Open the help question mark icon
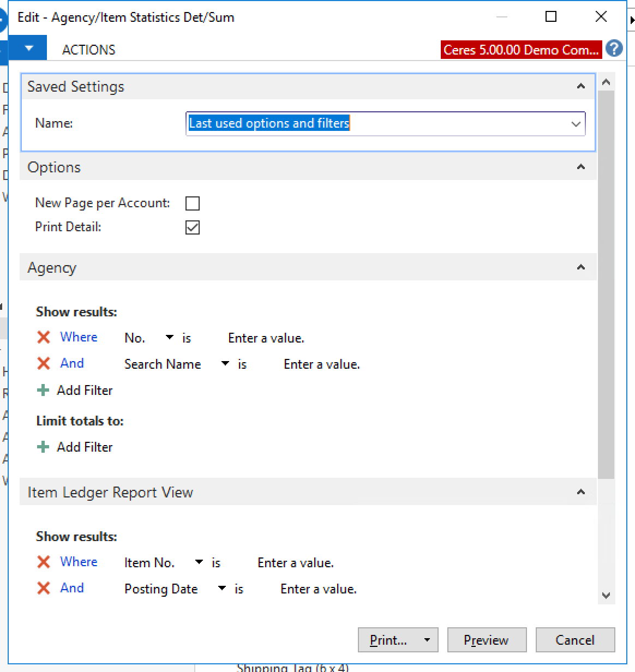 point(614,49)
